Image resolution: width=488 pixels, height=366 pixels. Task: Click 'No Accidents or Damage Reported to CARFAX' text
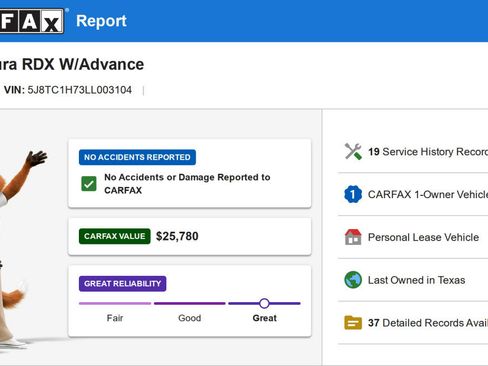coord(187,184)
